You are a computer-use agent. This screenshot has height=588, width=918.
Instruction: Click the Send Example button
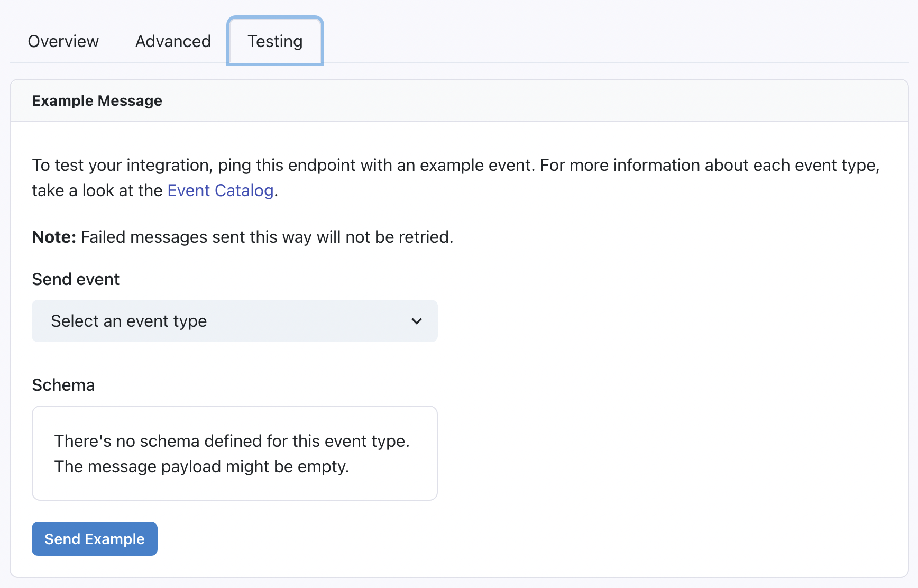tap(95, 539)
